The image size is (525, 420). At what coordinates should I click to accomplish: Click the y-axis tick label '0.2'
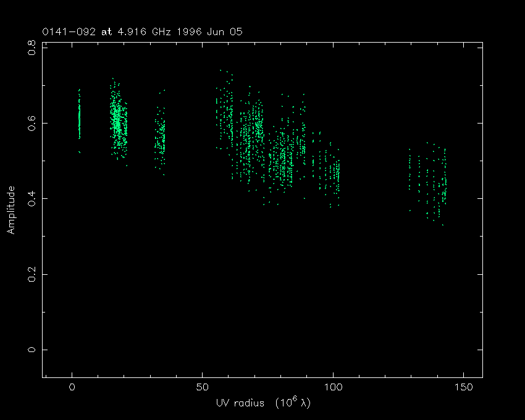click(x=31, y=274)
